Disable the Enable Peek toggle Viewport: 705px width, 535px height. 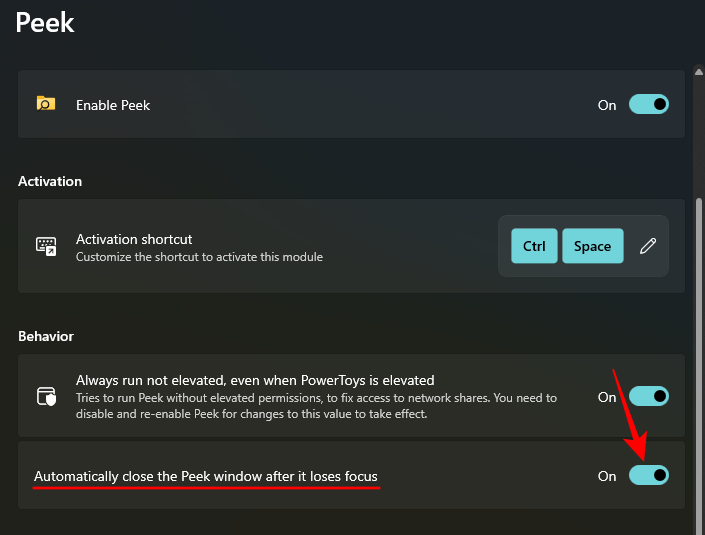coord(648,104)
